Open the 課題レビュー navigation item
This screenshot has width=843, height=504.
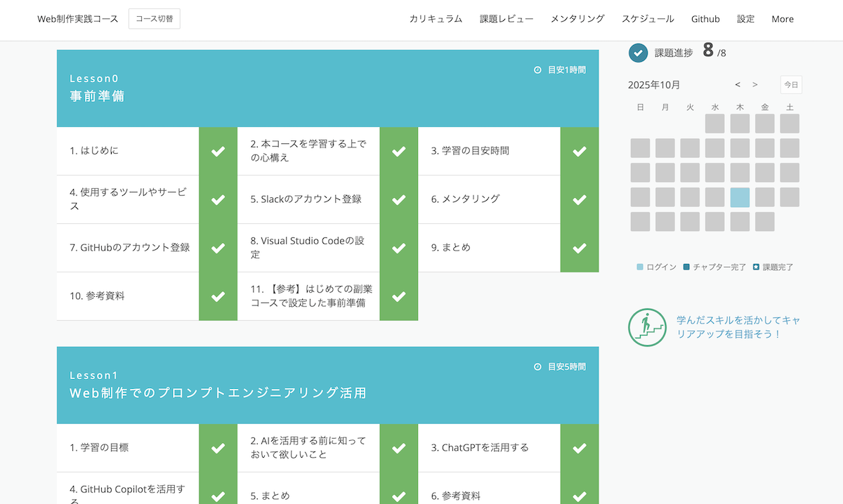coord(507,19)
